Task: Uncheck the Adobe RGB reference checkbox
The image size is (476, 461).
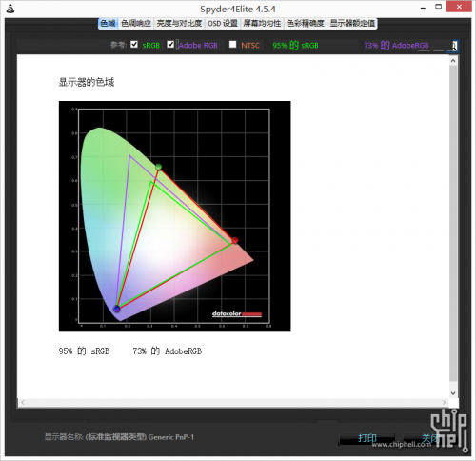Action: click(x=170, y=44)
